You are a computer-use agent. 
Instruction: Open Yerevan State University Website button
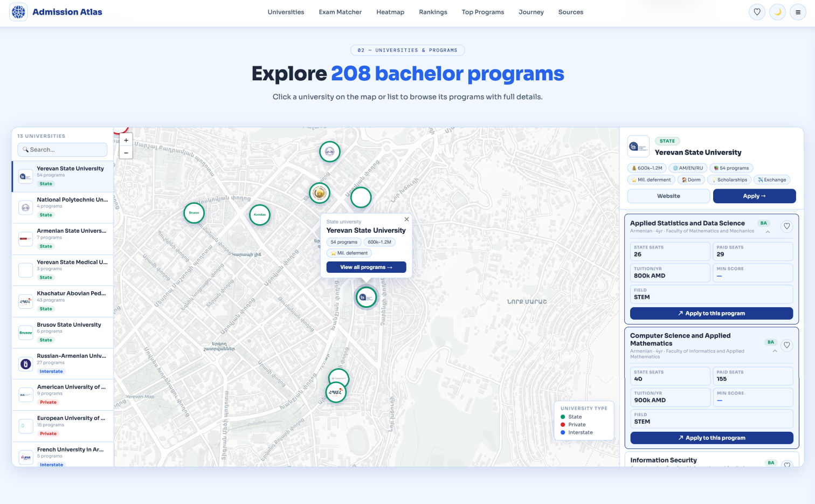(668, 196)
